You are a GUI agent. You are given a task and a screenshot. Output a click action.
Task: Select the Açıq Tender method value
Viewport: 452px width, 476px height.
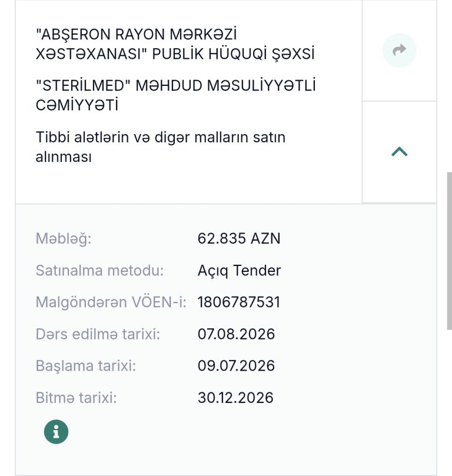239,271
